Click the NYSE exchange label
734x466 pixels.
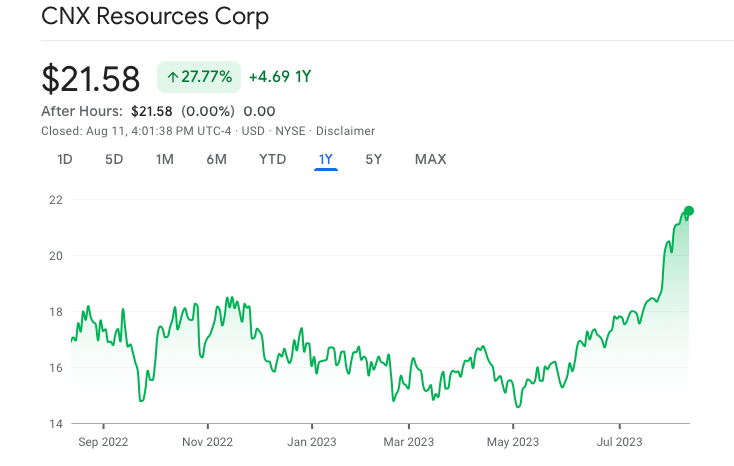tap(290, 131)
